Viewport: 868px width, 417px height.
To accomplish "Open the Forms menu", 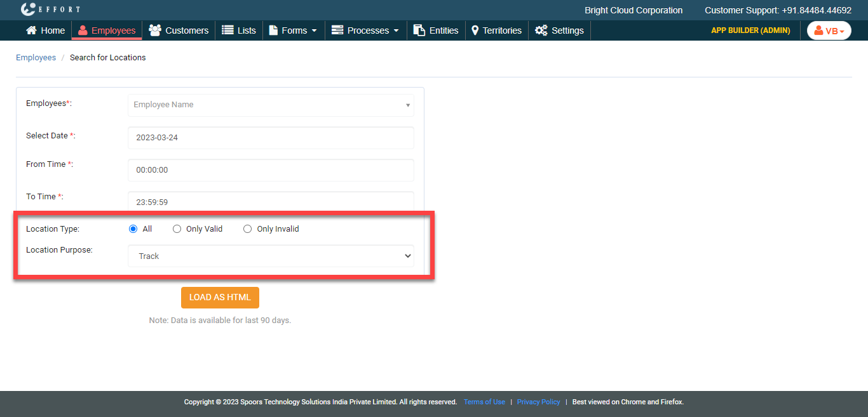I will 294,30.
